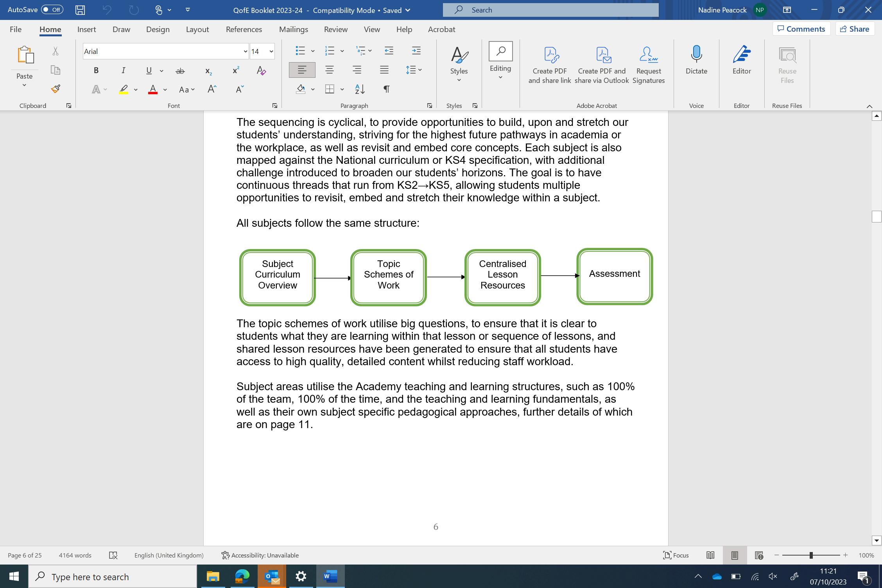The height and width of the screenshot is (588, 882).
Task: Open the References tab
Action: coord(244,29)
